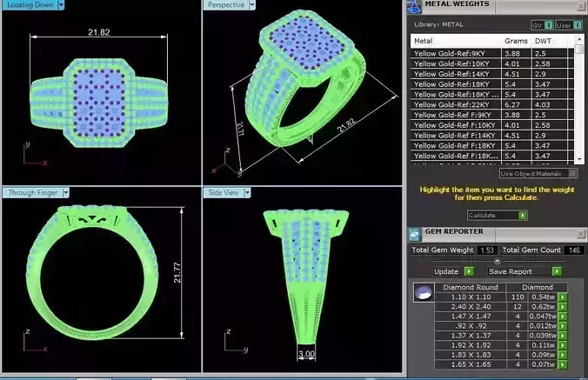This screenshot has width=588, height=380.
Task: Open the Through Finger viewport dropdown arrow
Action: tap(65, 193)
